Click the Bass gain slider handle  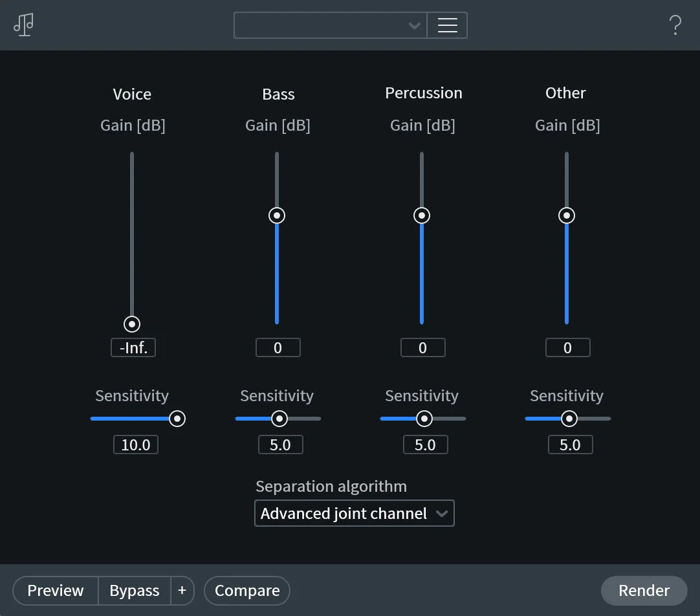point(277,215)
